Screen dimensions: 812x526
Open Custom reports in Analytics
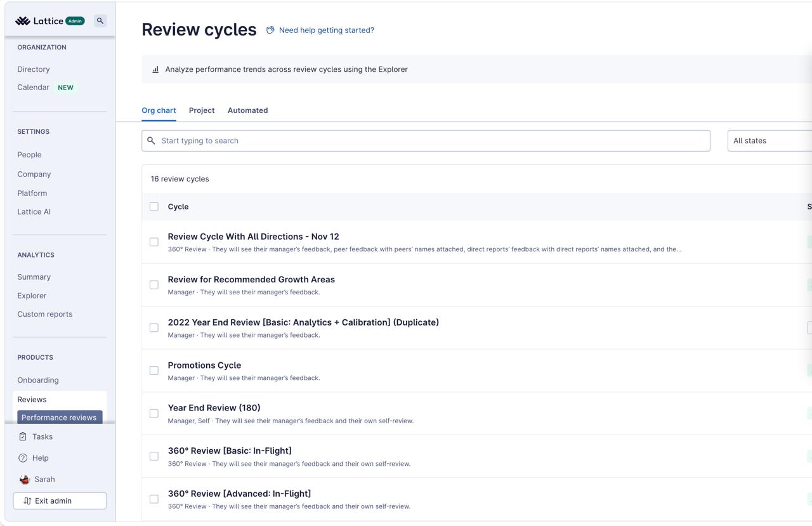click(45, 314)
